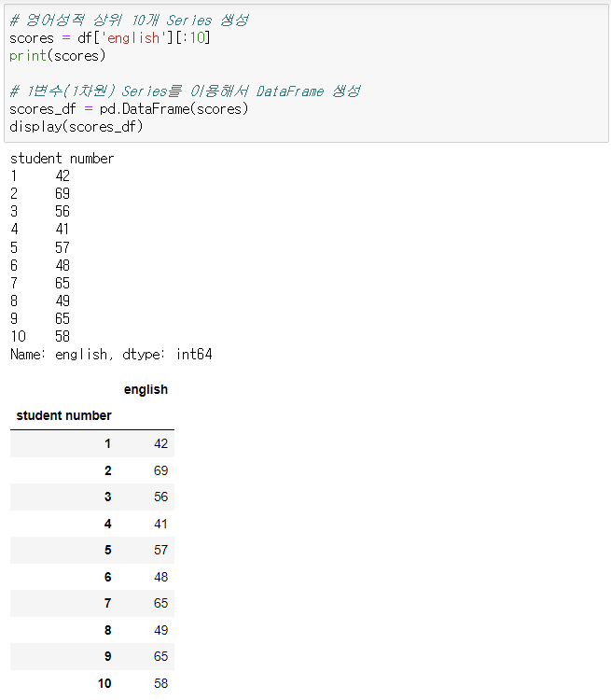Select table row with student number 4
The width and height of the screenshot is (611, 700).
(x=92, y=524)
